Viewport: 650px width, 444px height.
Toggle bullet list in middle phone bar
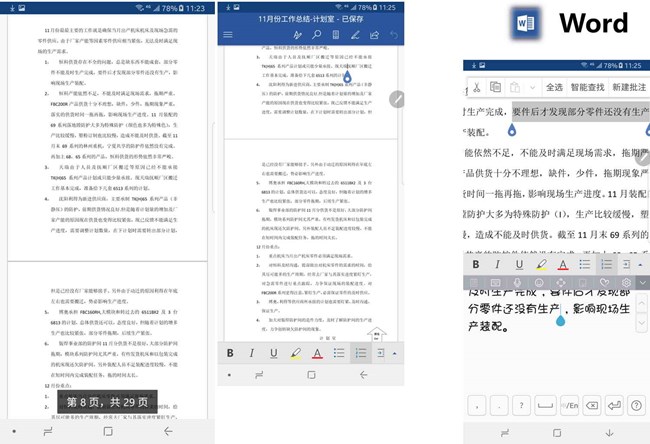click(x=339, y=353)
